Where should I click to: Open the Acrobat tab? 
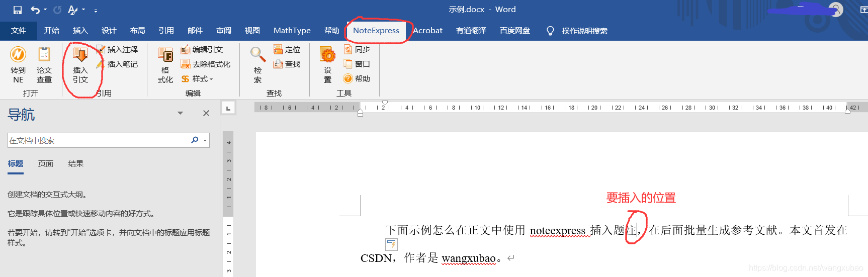428,31
